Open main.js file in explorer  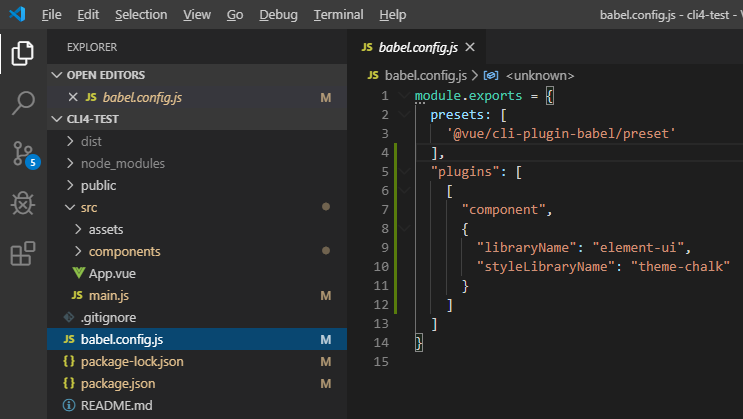197,295
